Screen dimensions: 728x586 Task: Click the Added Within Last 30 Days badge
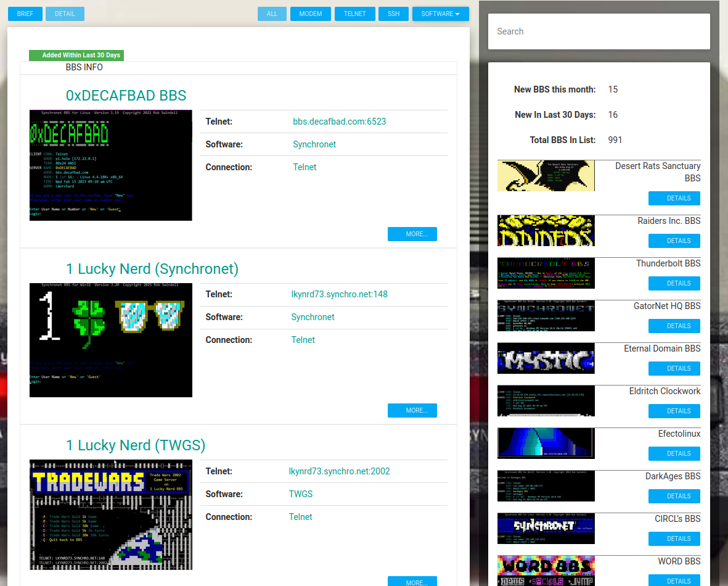click(x=76, y=56)
